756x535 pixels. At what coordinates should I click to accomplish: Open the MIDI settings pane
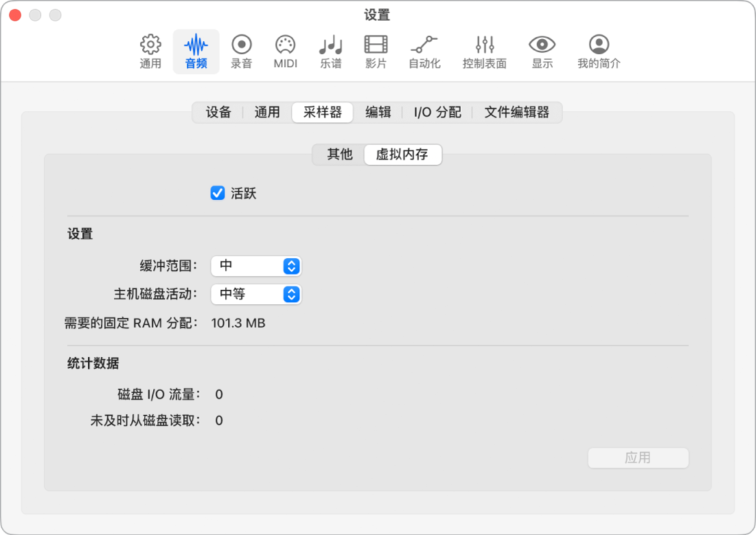(x=286, y=52)
